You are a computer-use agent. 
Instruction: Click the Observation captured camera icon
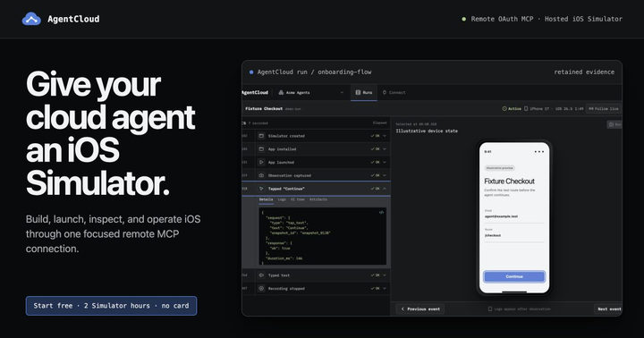click(261, 175)
